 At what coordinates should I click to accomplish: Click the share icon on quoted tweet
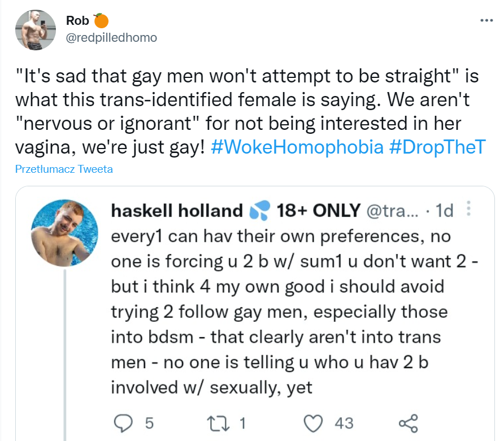tap(408, 423)
